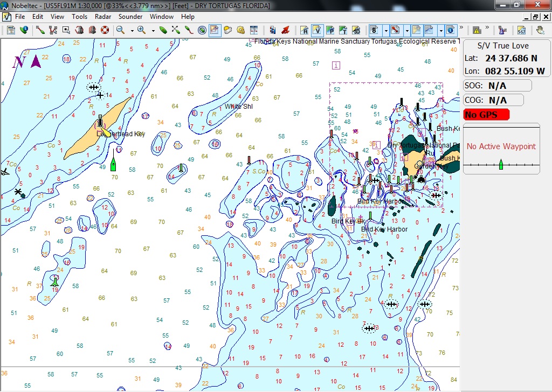Open the Sounder menu

click(x=130, y=17)
